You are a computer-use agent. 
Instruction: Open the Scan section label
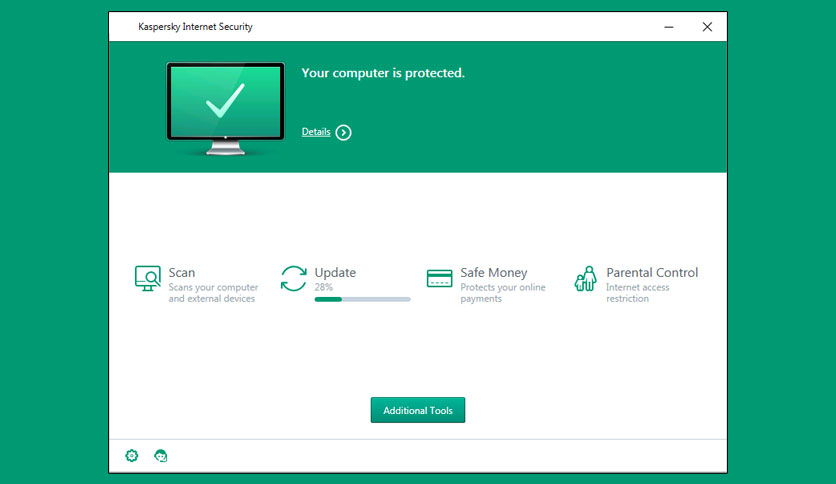point(182,272)
